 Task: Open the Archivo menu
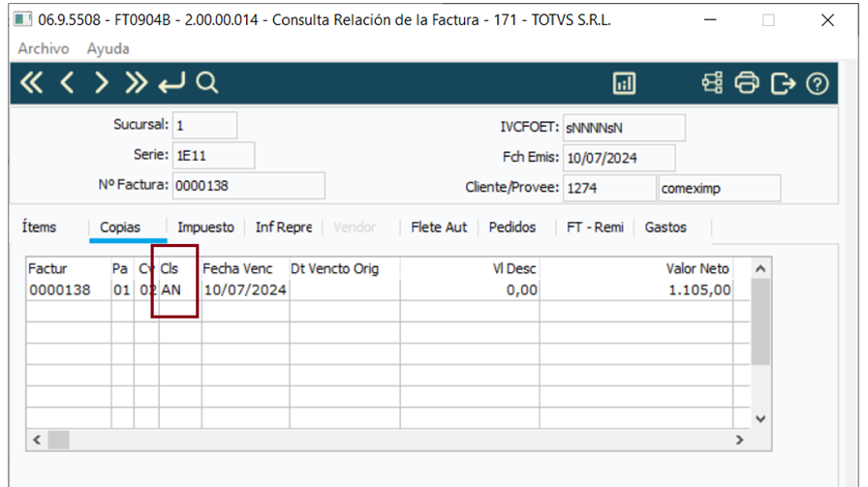pyautogui.click(x=44, y=48)
